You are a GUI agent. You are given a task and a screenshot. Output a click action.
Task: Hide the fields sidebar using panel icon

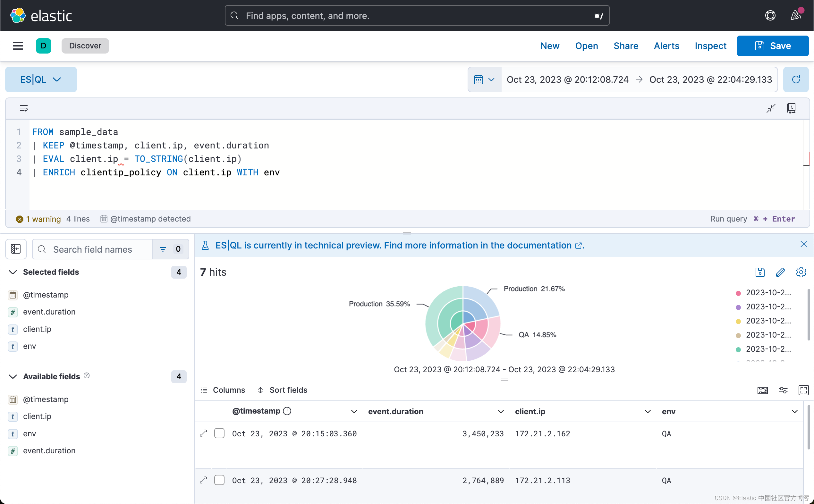16,249
